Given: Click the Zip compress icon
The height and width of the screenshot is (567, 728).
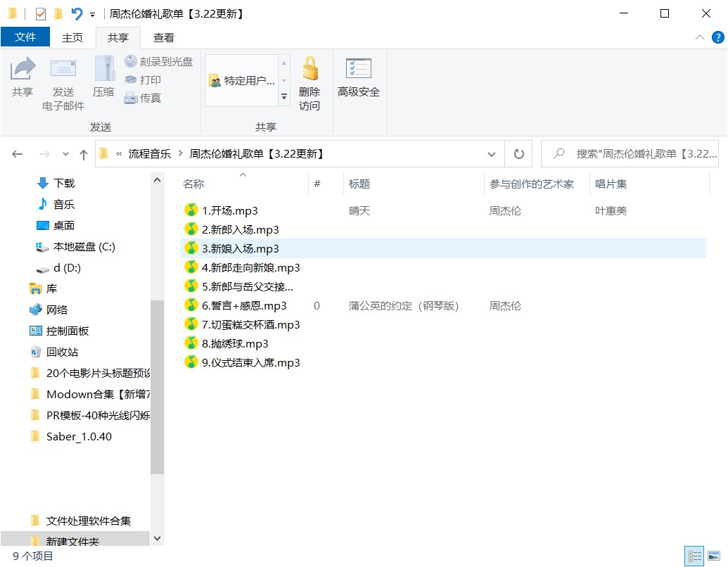Looking at the screenshot, I should 104,77.
